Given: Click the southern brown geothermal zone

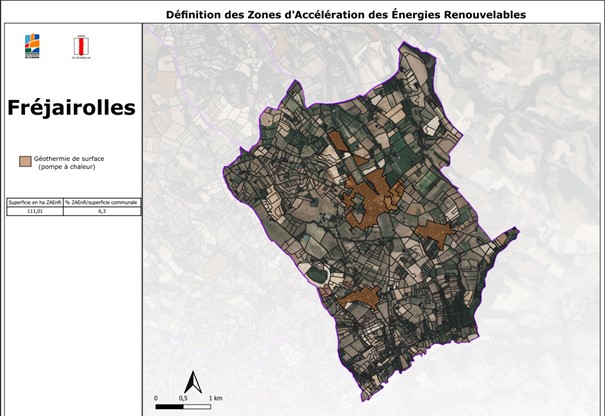Looking at the screenshot, I should pyautogui.click(x=360, y=296).
